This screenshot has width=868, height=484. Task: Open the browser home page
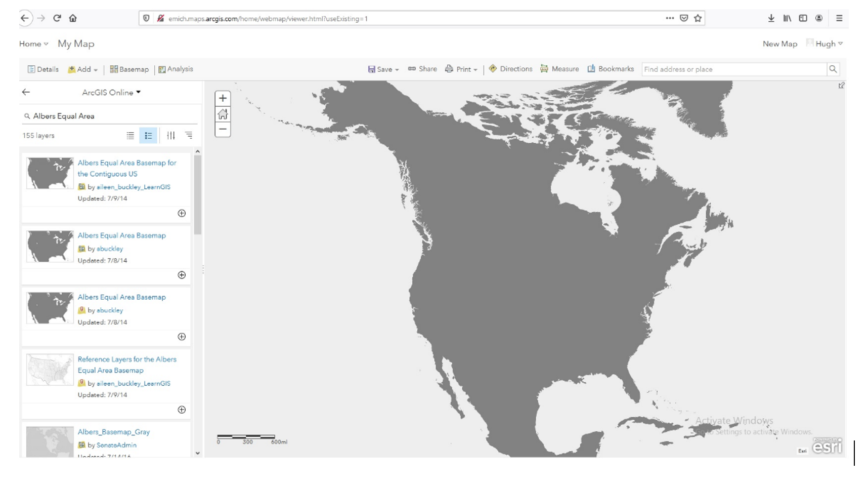[73, 18]
